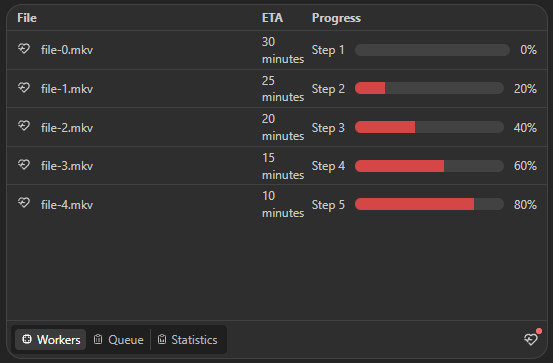
Task: Click the ETA column header
Action: (x=272, y=18)
